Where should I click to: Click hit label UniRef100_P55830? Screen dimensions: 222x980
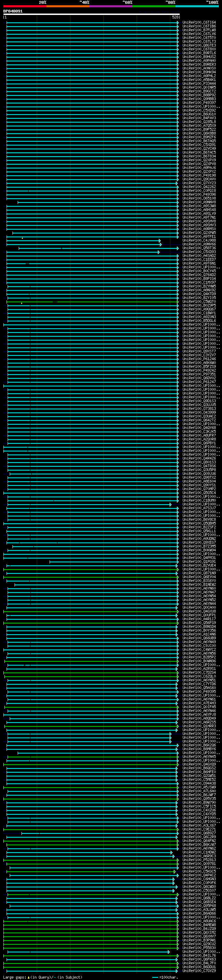click(199, 948)
